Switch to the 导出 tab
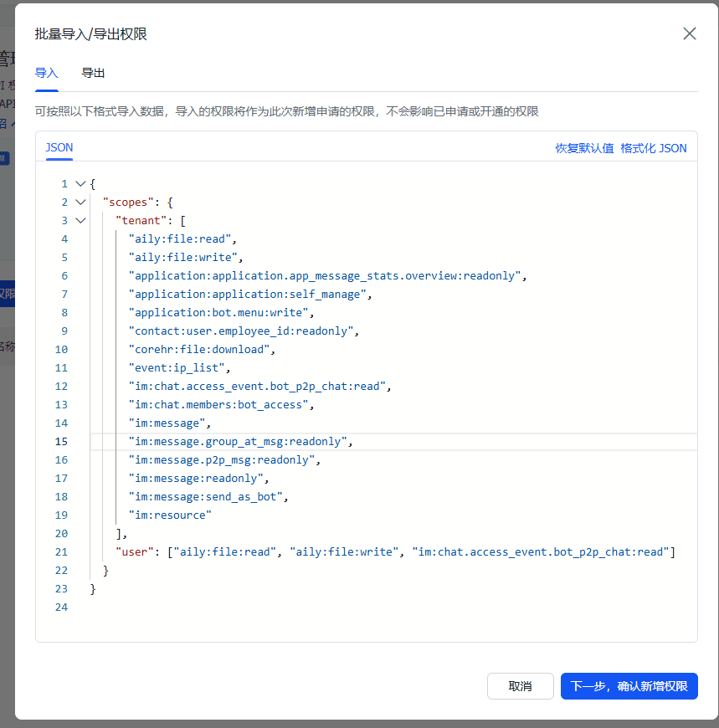The image size is (719, 728). tap(93, 74)
